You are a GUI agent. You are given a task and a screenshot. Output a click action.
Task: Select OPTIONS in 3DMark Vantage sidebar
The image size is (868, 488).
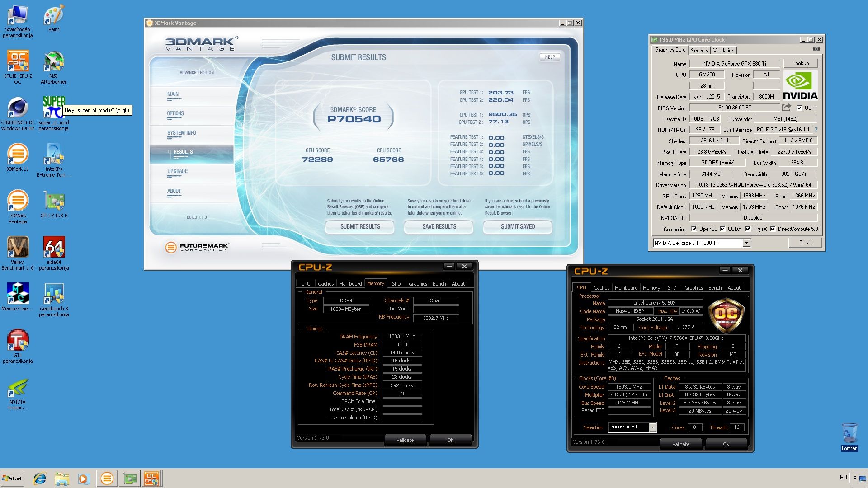(x=175, y=113)
